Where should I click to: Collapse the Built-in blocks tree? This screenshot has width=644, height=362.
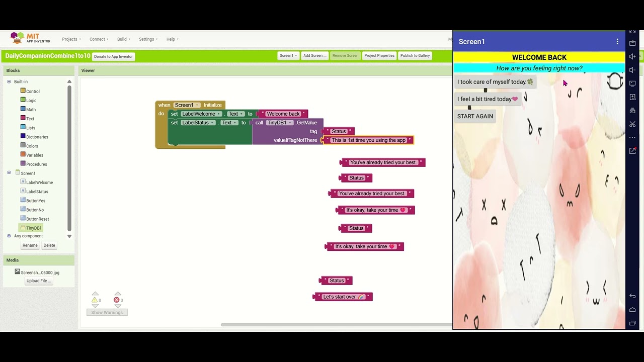pyautogui.click(x=9, y=81)
